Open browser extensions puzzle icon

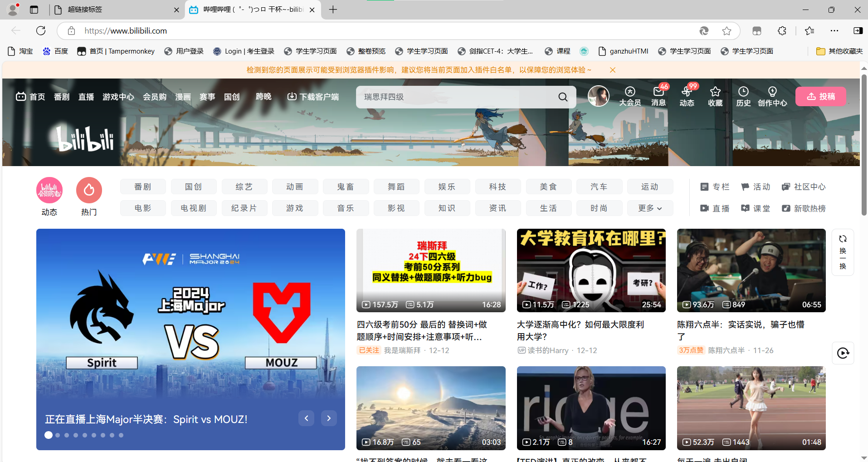click(782, 30)
